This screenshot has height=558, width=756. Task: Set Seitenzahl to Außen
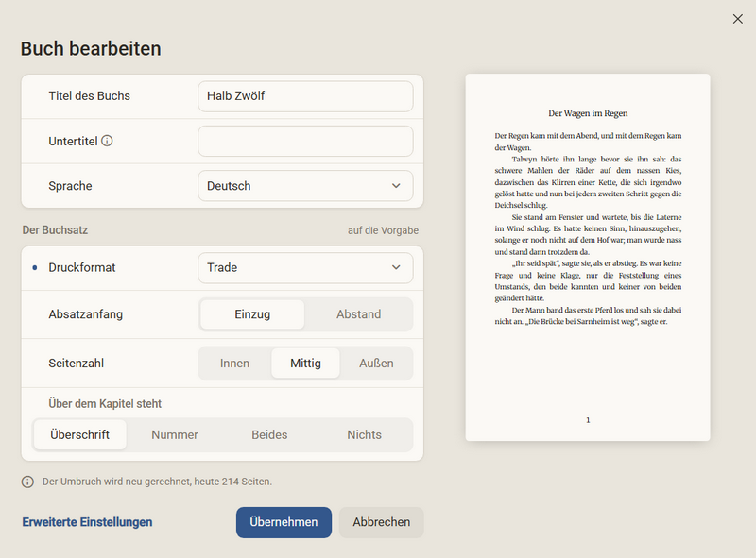pos(376,364)
